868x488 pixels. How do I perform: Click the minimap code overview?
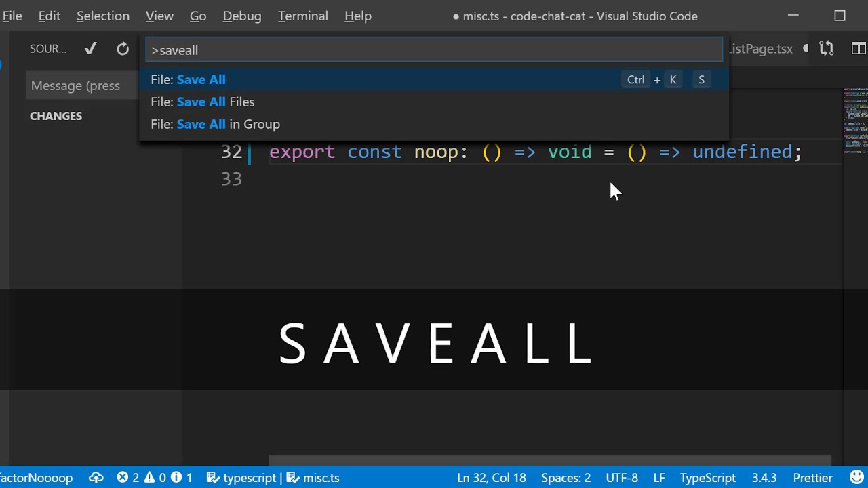pos(855,121)
